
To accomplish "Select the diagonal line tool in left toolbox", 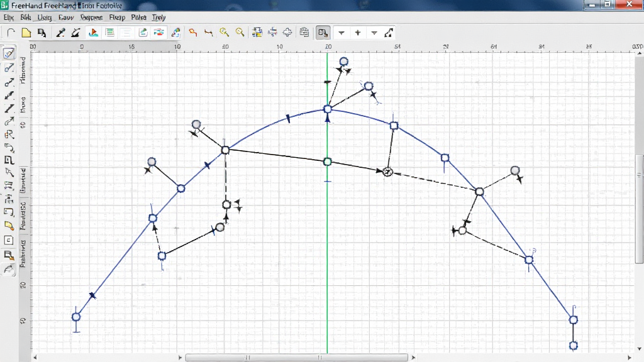I will (x=9, y=109).
